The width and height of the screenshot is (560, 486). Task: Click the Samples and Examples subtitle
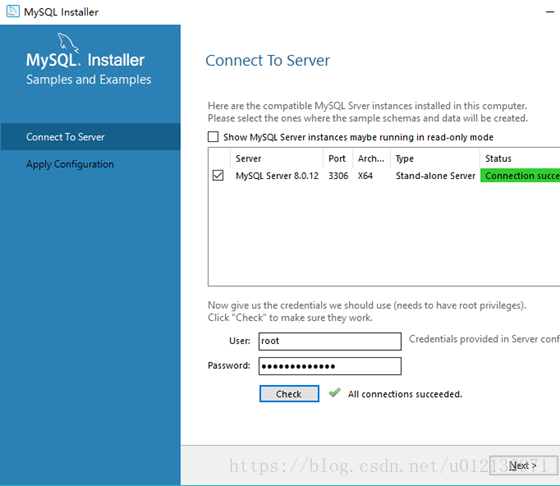coord(89,79)
